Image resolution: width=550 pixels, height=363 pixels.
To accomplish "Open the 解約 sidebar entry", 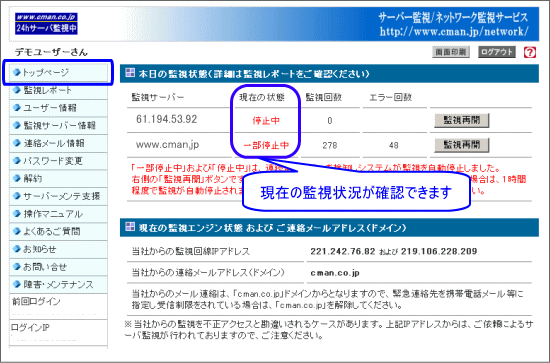I will pos(58,179).
